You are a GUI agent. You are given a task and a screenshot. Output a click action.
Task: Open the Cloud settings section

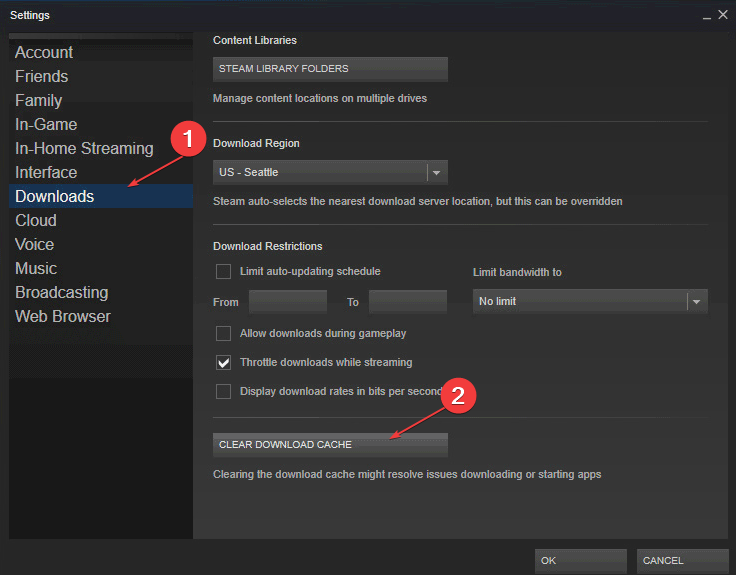pos(100,220)
